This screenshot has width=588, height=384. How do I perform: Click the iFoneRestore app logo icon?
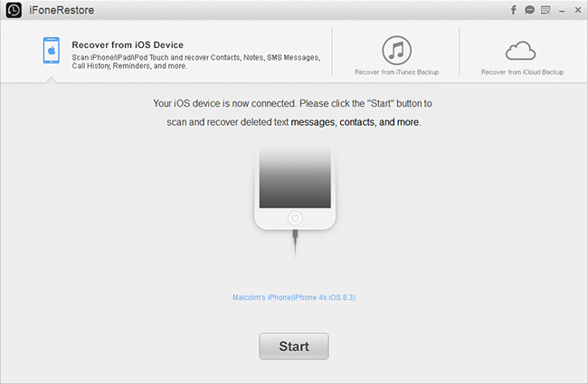pyautogui.click(x=13, y=11)
